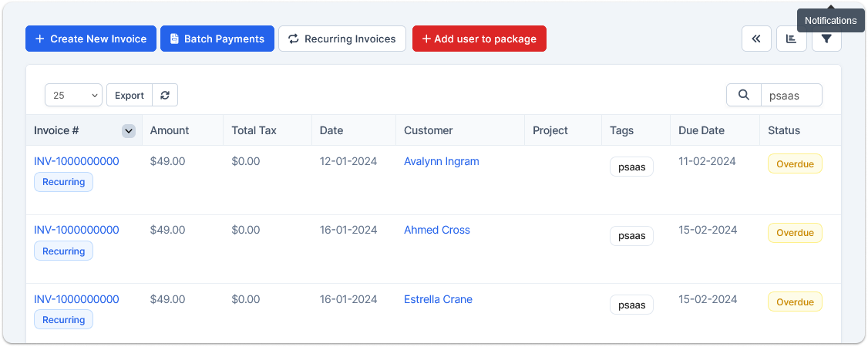This screenshot has height=347, width=868.
Task: Click the double-chevron collapse icon
Action: [x=756, y=39]
